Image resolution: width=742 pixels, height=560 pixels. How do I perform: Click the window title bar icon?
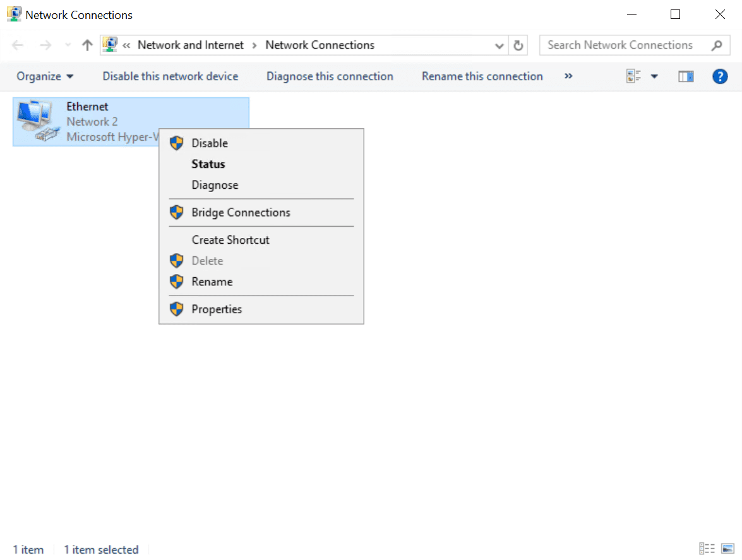point(14,14)
